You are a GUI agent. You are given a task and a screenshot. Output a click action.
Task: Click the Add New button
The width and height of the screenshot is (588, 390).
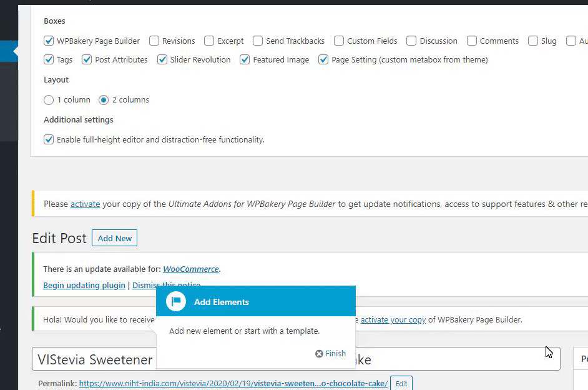click(114, 238)
